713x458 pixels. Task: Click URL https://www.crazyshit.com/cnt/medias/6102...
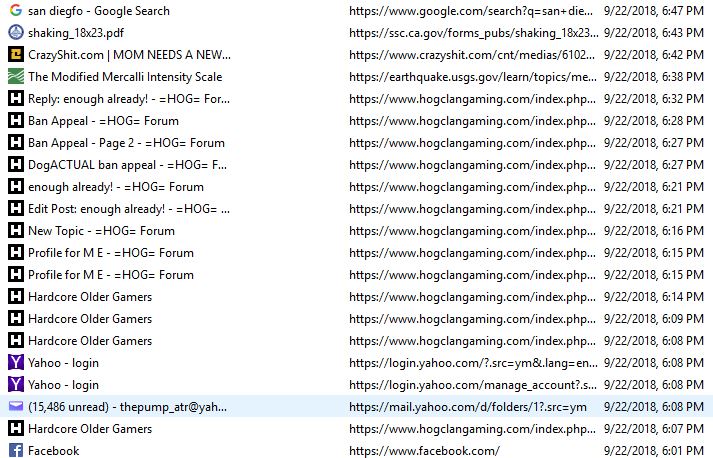point(472,55)
